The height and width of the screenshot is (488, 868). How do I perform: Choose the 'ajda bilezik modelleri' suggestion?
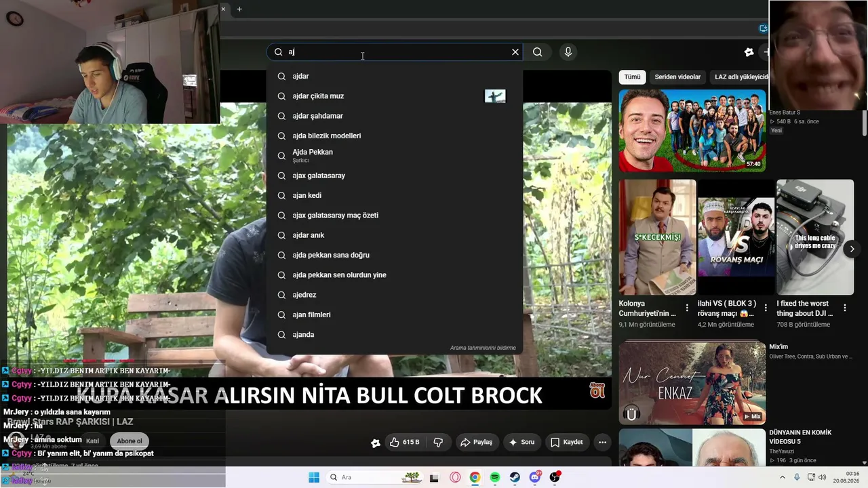(394, 136)
